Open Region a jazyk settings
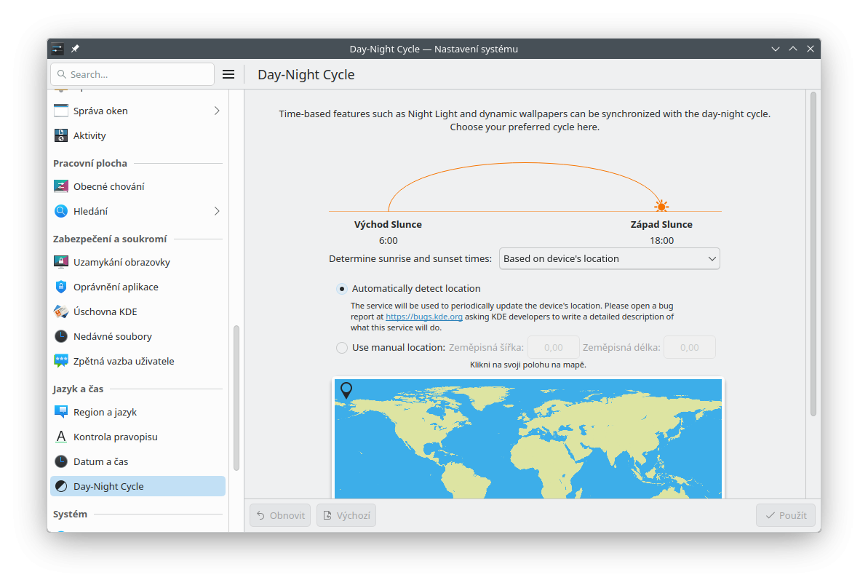The height and width of the screenshot is (588, 868). (x=105, y=412)
